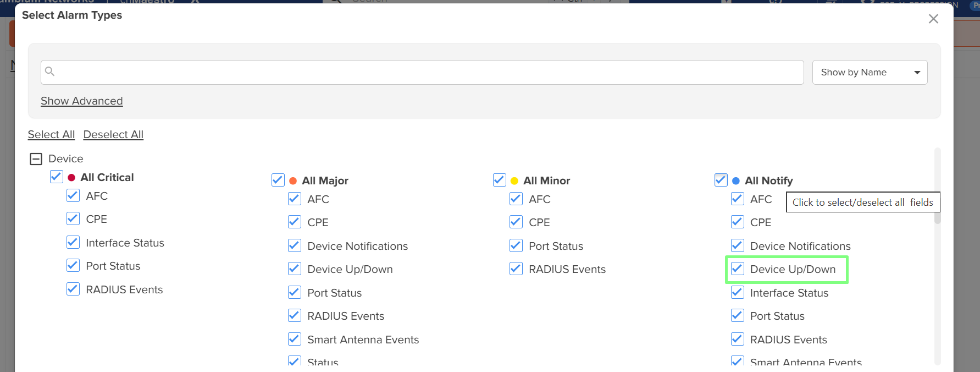Click the yellow All Minor severity dot
This screenshot has width=980, height=372.
[x=514, y=181]
